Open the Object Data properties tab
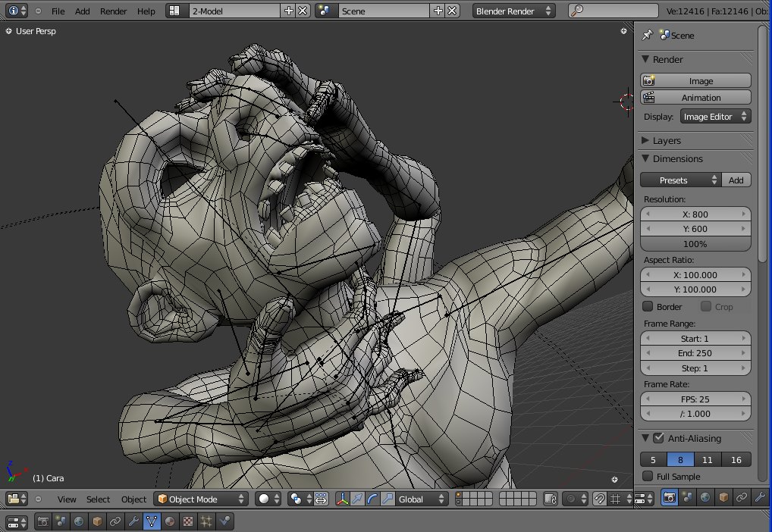This screenshot has height=532, width=772. point(152,521)
